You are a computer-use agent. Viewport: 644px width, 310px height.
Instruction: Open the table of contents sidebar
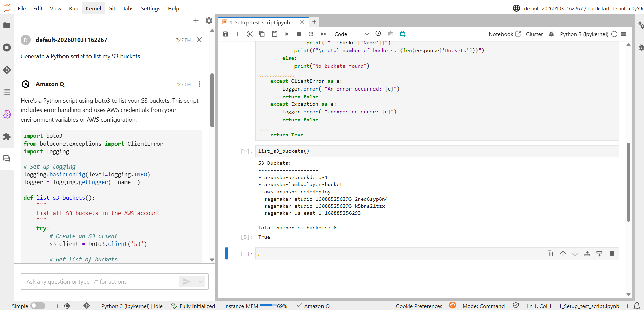7,92
